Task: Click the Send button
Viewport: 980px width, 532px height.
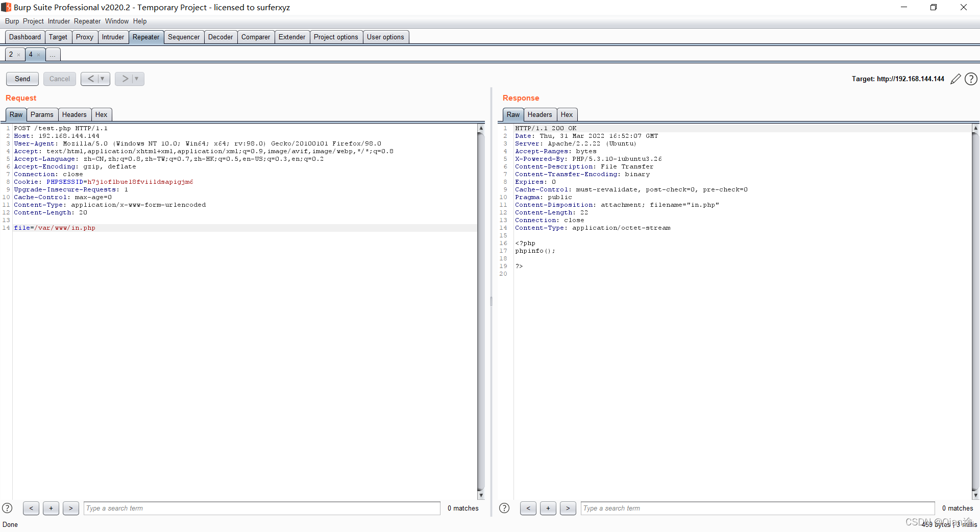Action: 22,79
